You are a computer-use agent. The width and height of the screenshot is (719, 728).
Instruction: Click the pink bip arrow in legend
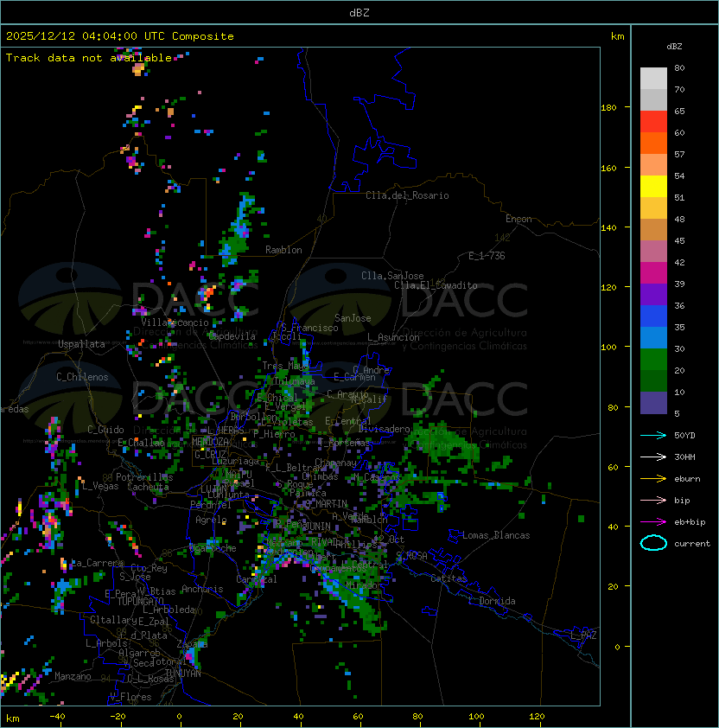coord(653,500)
